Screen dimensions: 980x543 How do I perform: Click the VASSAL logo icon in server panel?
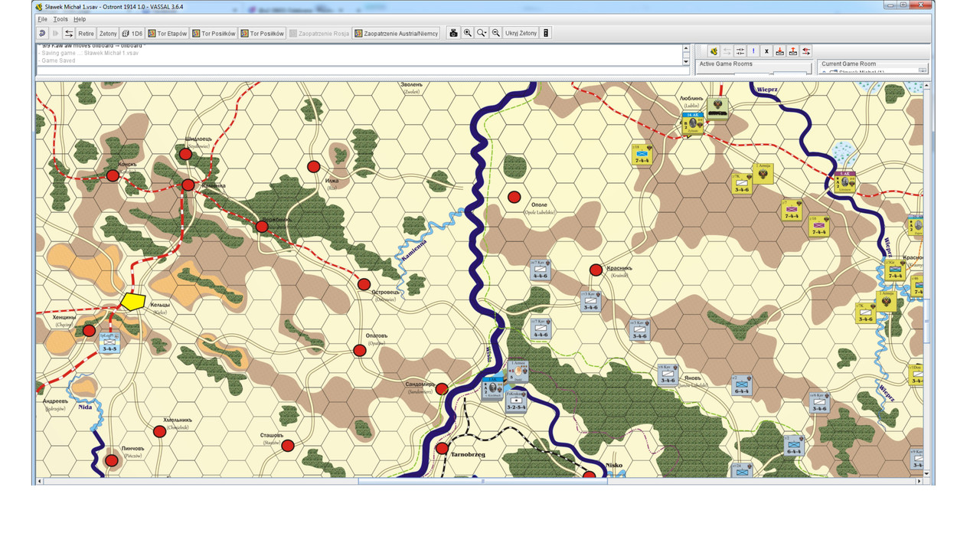pos(714,51)
